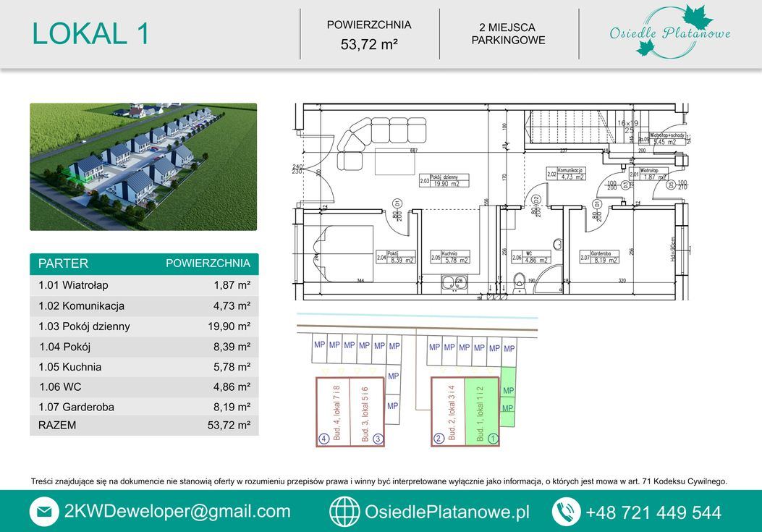Screen dimensions: 762x532
Task: Click the lower green highlighted MP parking spot
Action: click(x=508, y=413)
